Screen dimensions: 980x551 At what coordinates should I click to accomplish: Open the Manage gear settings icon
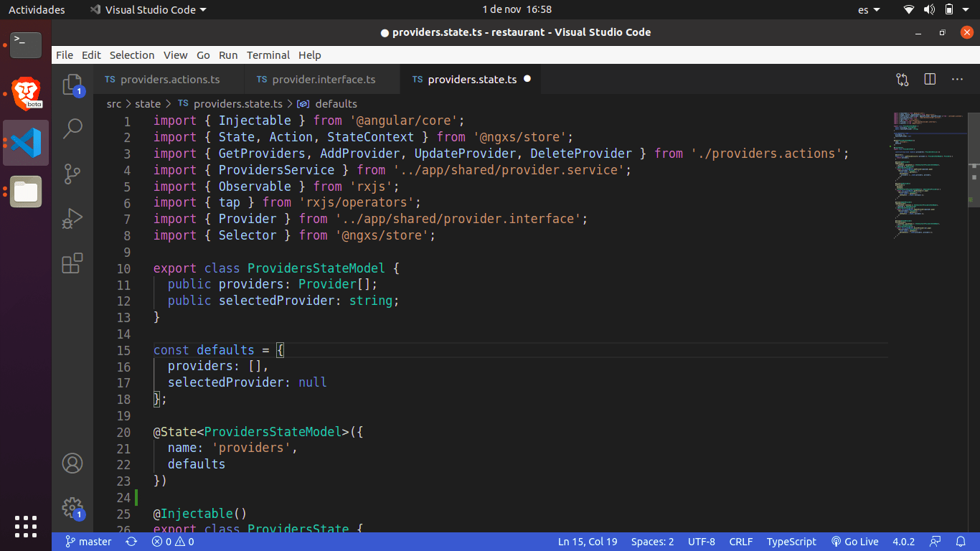(x=72, y=508)
